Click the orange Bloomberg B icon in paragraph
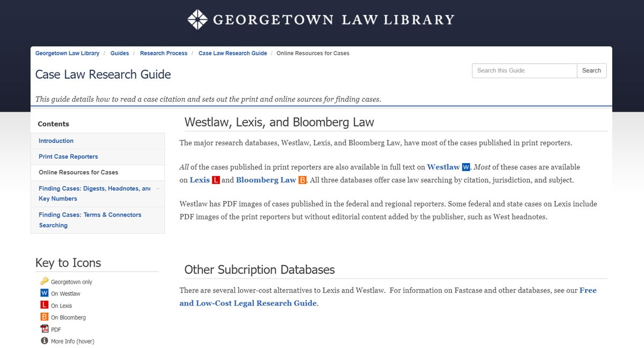 302,180
